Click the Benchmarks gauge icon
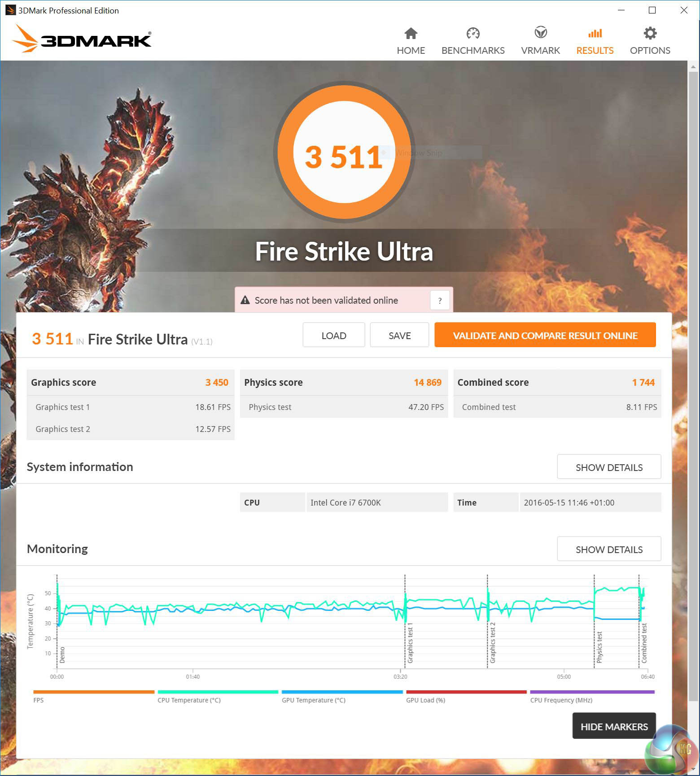This screenshot has height=776, width=700. 473,33
